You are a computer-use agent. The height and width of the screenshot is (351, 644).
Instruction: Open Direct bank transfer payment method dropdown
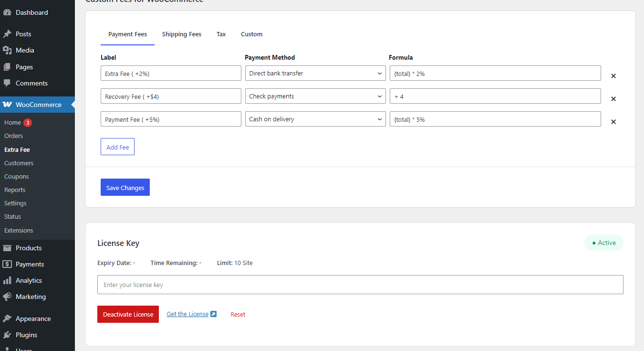click(x=315, y=74)
